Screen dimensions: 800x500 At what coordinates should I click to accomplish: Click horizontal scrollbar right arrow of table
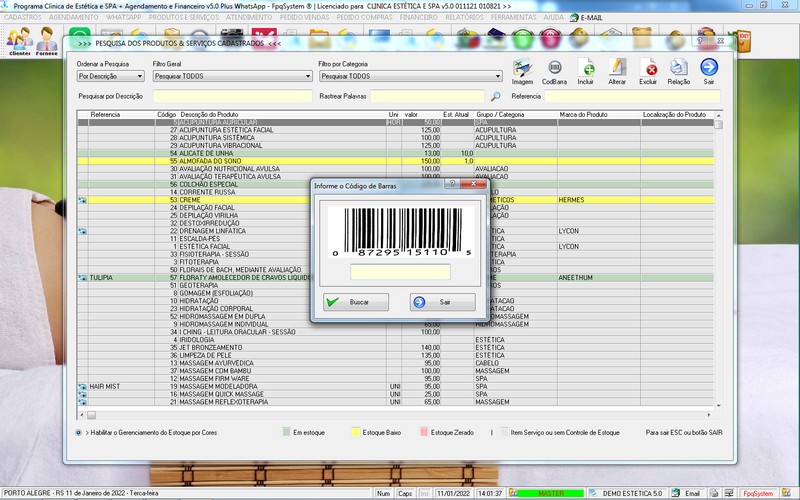pyautogui.click(x=709, y=415)
